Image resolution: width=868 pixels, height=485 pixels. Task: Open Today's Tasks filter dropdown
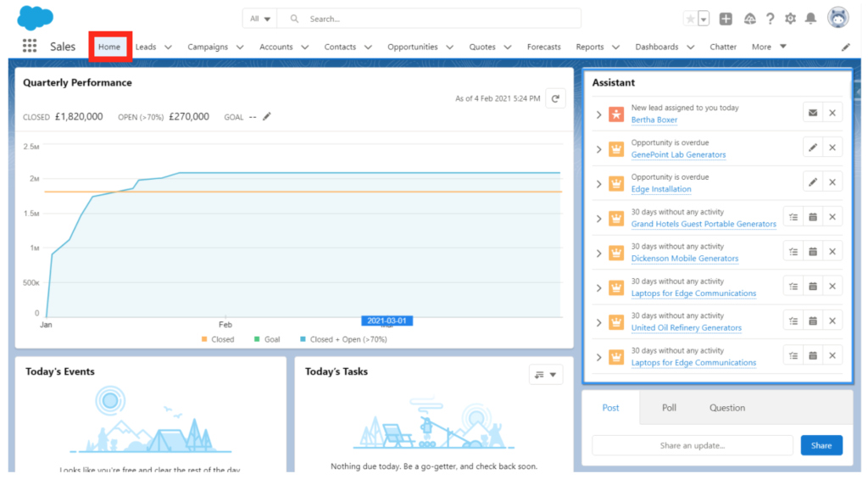(x=546, y=375)
